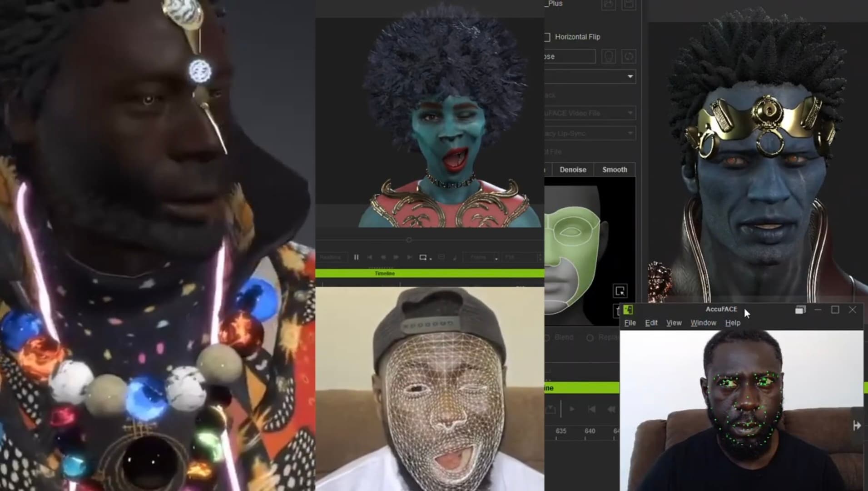Viewport: 868px width, 491px height.
Task: Switch to the Denoise tab
Action: 573,170
